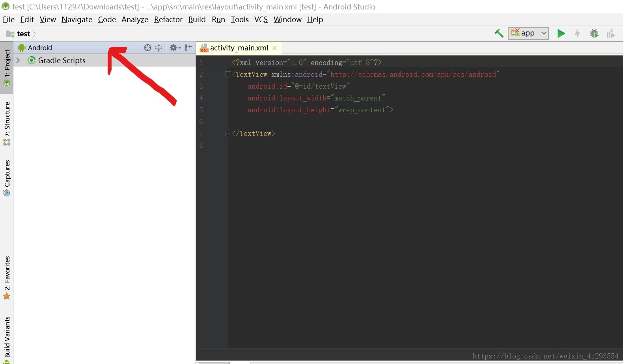Click the xmlns schema URL text
This screenshot has height=364, width=623.
tap(413, 74)
